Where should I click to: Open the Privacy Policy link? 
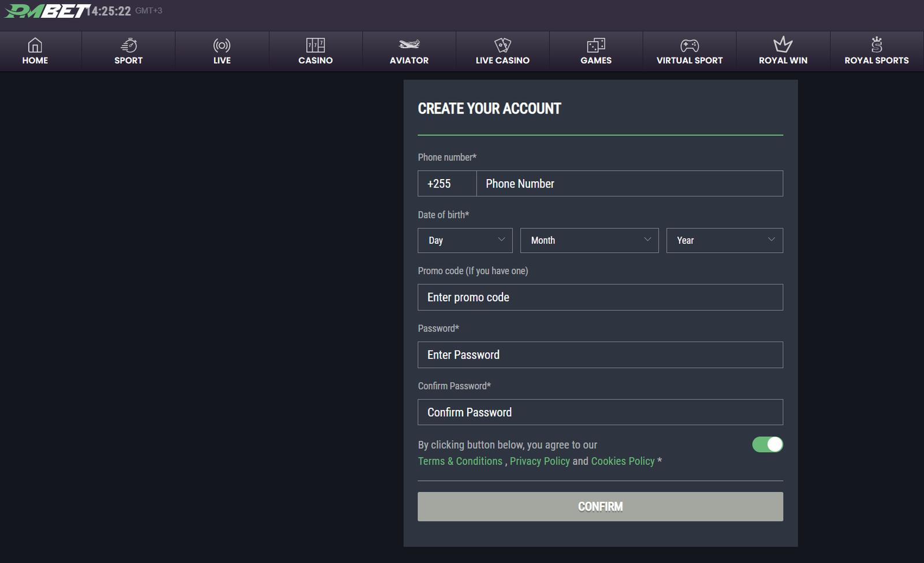coord(539,461)
